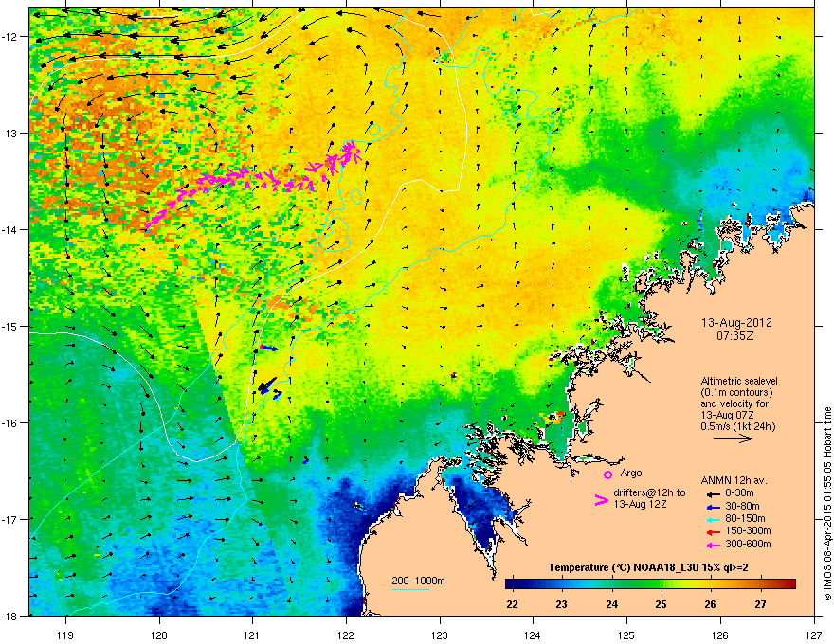Click the 'Altimetric sealevel' legend line

739,381
